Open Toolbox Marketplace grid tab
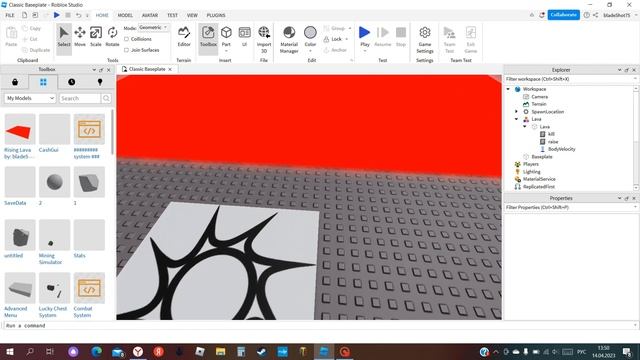This screenshot has height=360, width=640. tap(43, 82)
